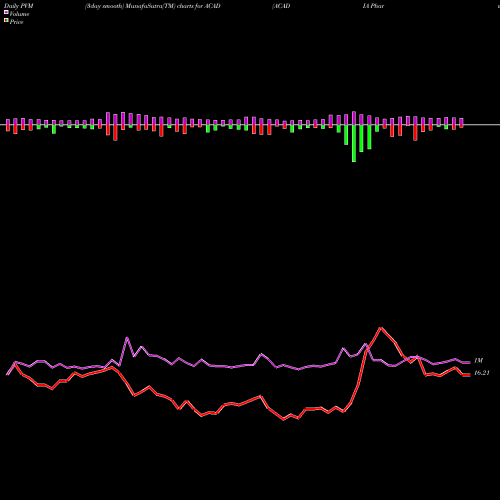Click the highest spike of the purple volume line

[x=127, y=338]
